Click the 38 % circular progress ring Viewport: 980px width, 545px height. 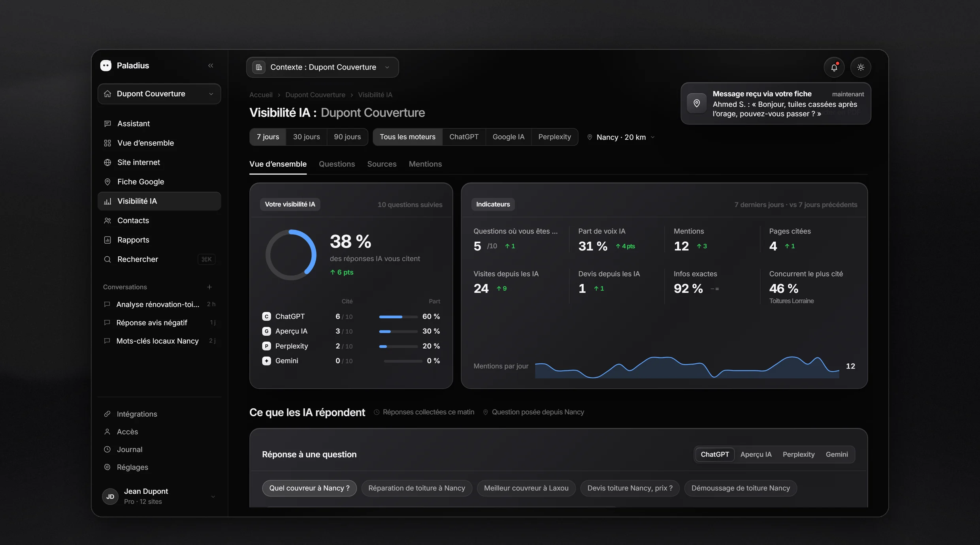[291, 255]
